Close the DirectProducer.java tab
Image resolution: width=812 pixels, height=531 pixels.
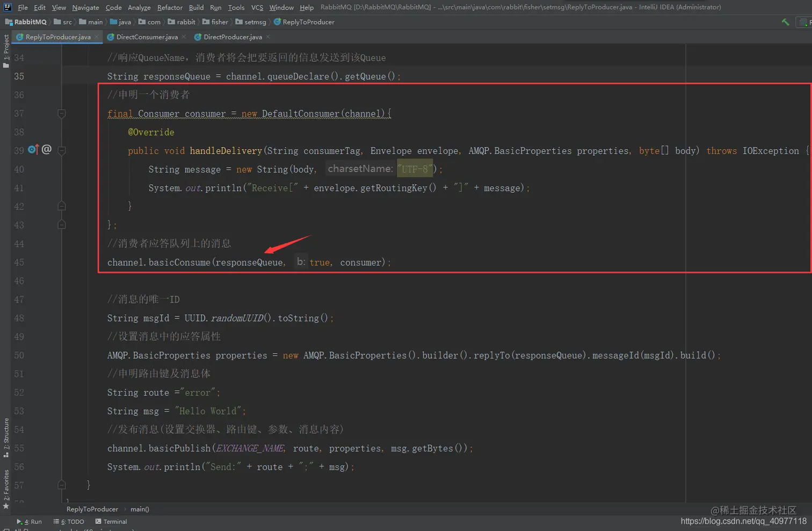pyautogui.click(x=268, y=37)
